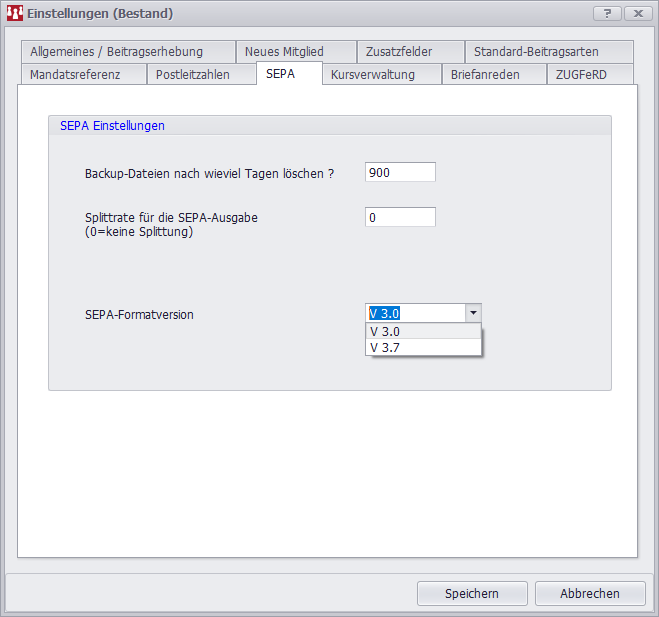Screen dimensions: 659x617
Task: Click the SEPA tab
Action: pos(280,74)
